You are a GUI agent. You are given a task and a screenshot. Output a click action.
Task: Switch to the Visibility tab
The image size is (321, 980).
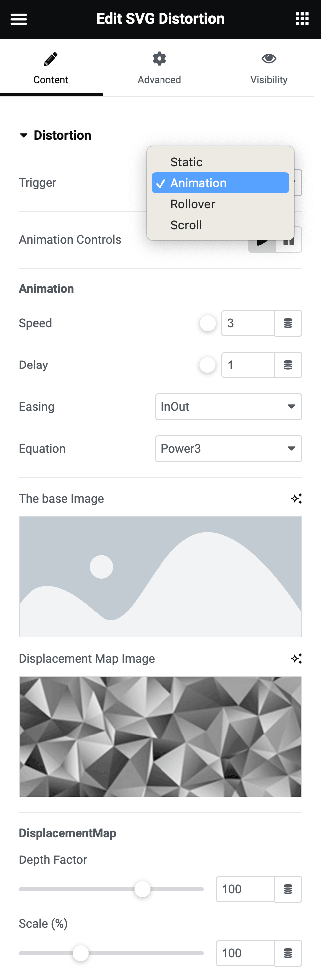(x=269, y=69)
